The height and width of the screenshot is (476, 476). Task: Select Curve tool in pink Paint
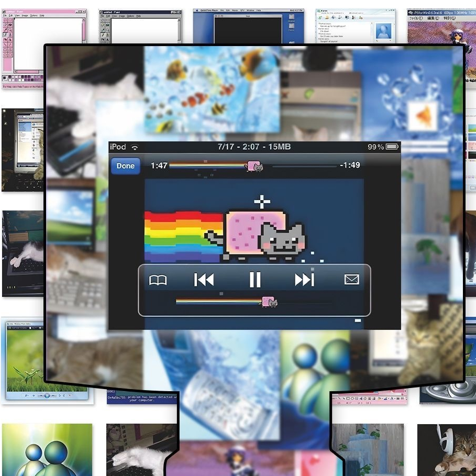pyautogui.click(x=10, y=45)
